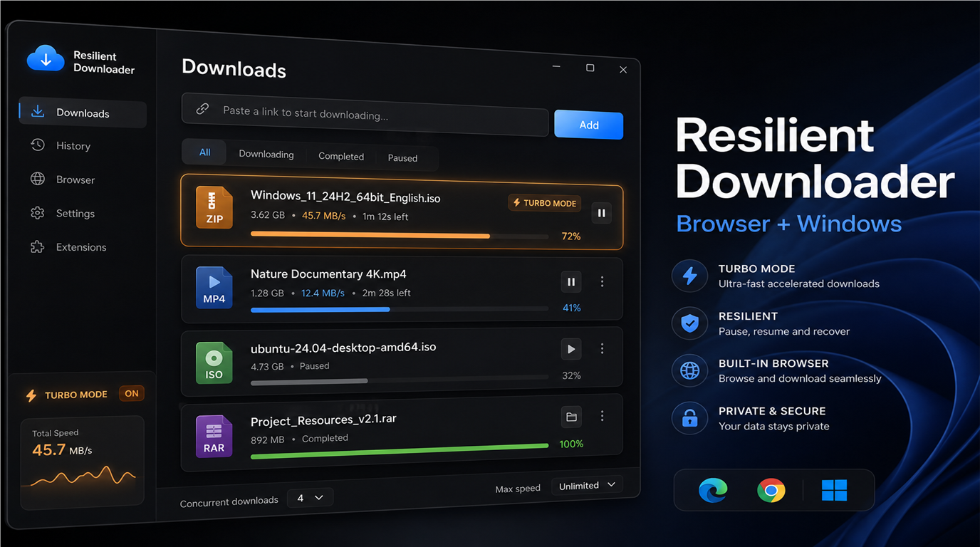Pause the Nature Documentary 4K.mp4 download

[570, 282]
